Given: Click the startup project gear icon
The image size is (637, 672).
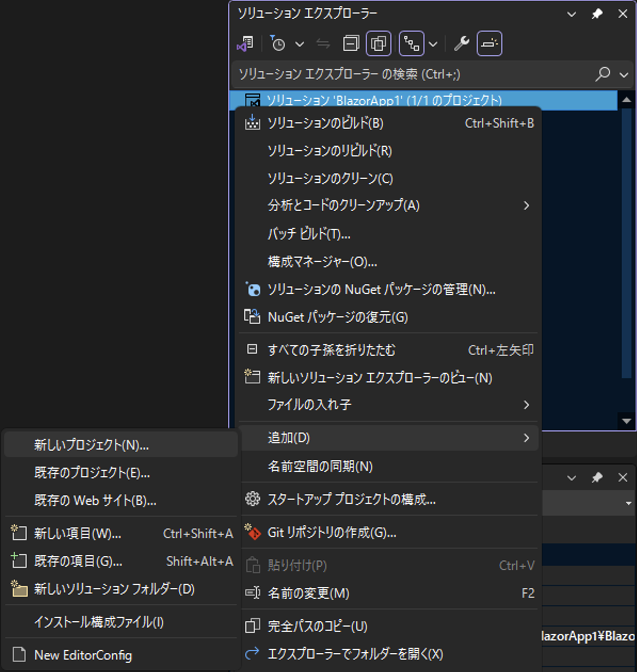Looking at the screenshot, I should (x=252, y=499).
